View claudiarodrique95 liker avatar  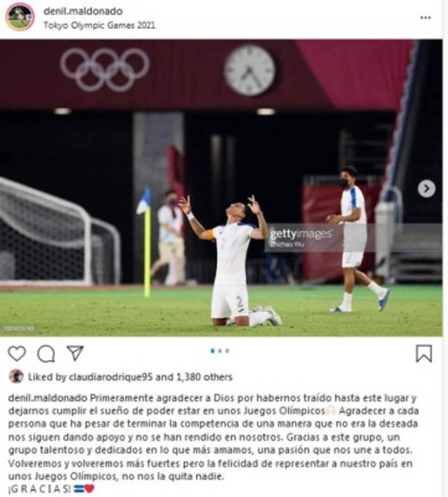pyautogui.click(x=16, y=376)
